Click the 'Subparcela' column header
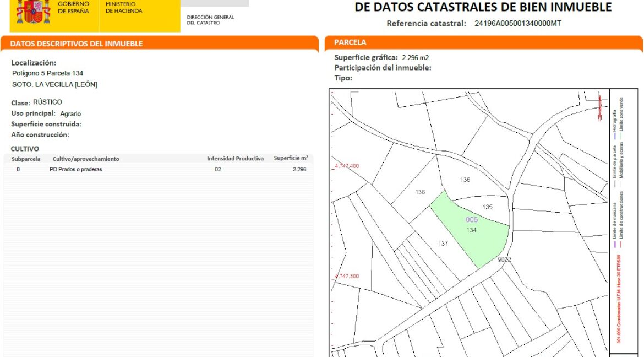The width and height of the screenshot is (644, 357). (x=26, y=159)
